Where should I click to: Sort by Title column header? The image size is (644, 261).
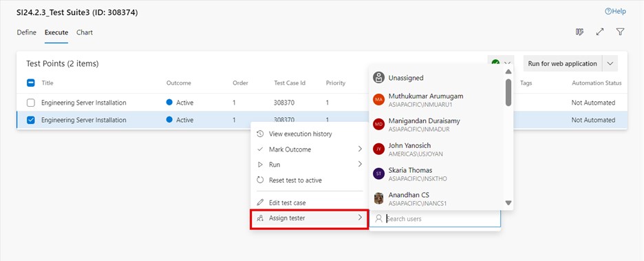[x=47, y=83]
